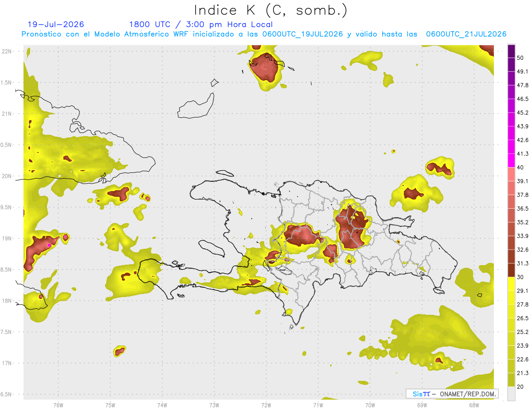Click the colorbar value '20'
The height and width of the screenshot is (411, 532).
click(520, 387)
